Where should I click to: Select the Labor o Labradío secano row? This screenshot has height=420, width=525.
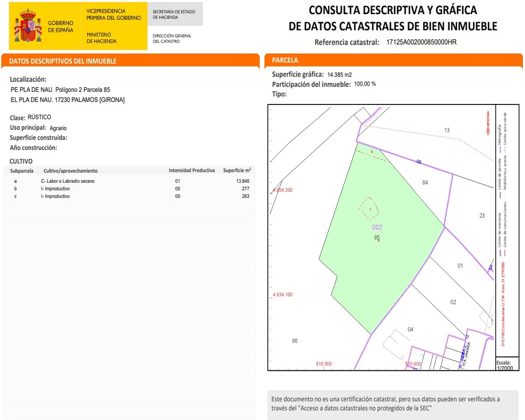68,181
